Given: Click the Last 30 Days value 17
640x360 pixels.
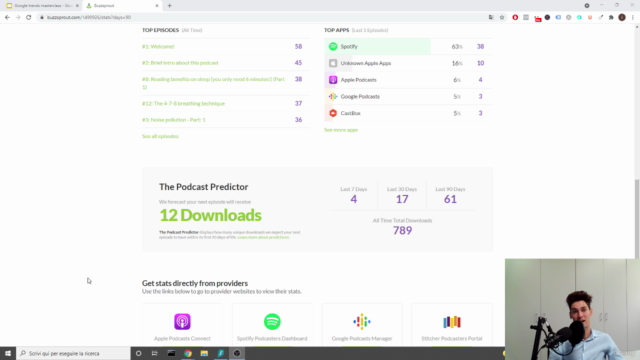Looking at the screenshot, I should pyautogui.click(x=402, y=199).
